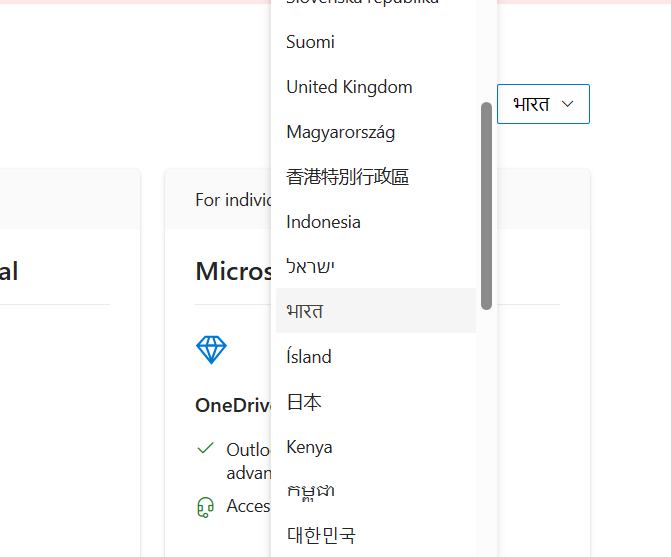Click the dropdown list scrollbar thumb

[486, 206]
